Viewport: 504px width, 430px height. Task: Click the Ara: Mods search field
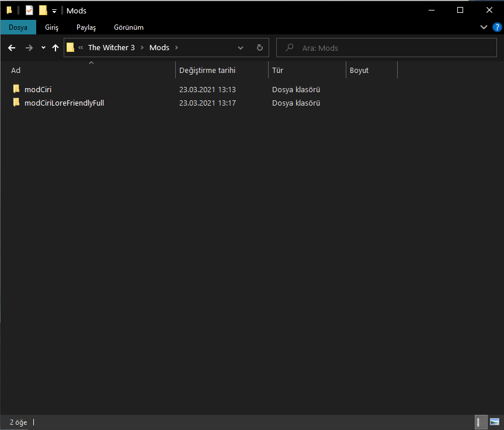coord(387,48)
